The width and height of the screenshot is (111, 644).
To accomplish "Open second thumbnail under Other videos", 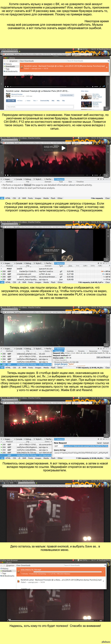I will [x=86, y=104].
